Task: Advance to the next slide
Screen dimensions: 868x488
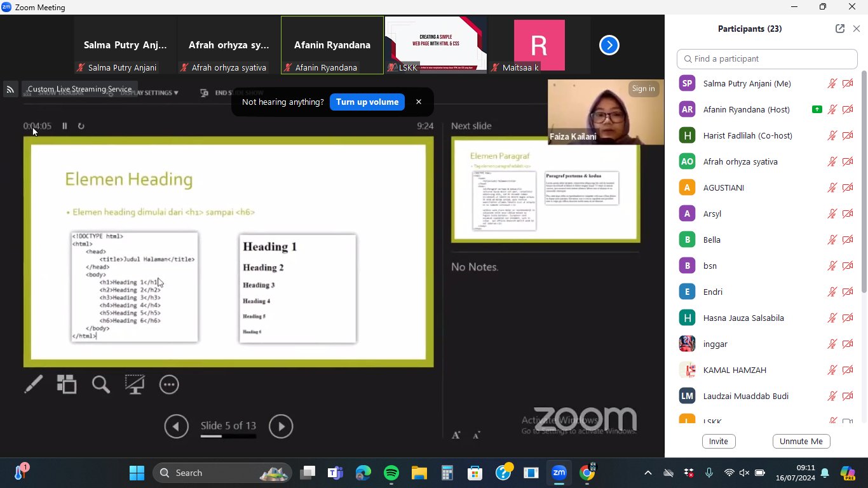Action: coord(281,426)
